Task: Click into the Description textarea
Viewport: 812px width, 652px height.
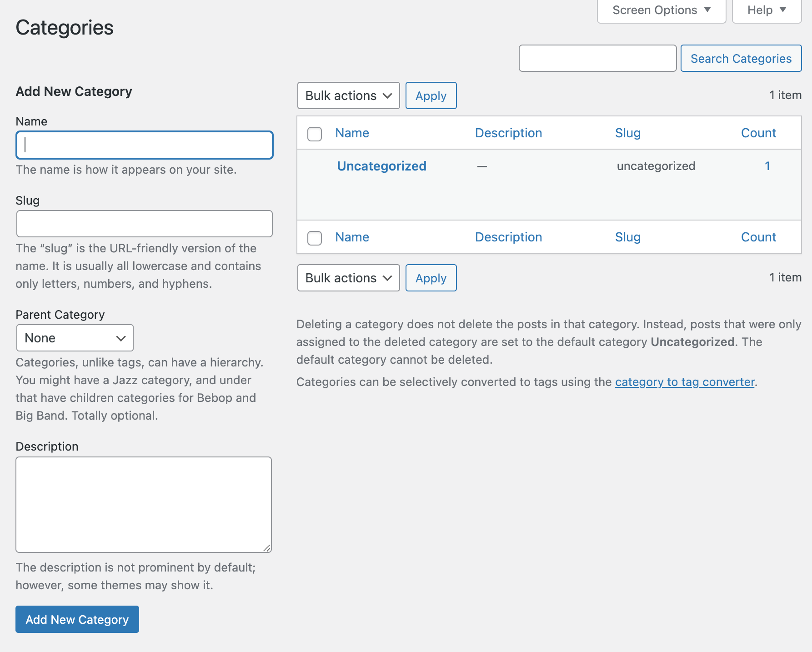Action: [144, 505]
